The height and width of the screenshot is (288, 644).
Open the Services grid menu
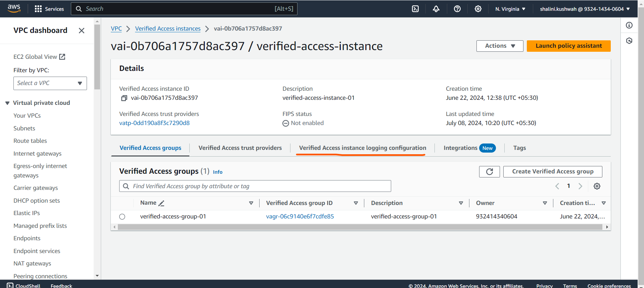(49, 9)
